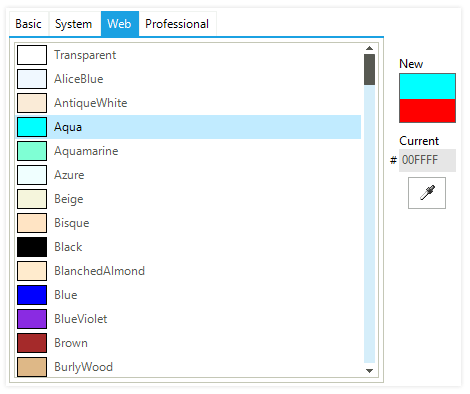Select the Transparent list entry text

[x=85, y=55]
